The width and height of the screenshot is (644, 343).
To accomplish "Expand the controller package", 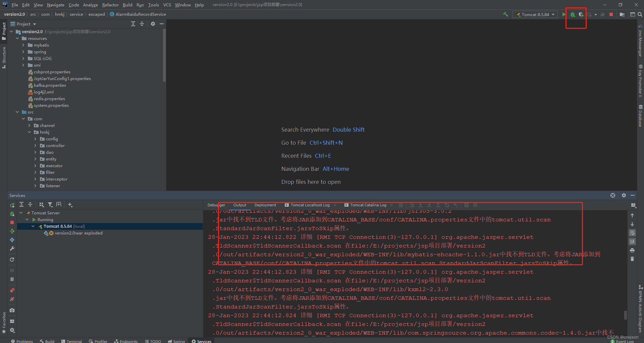I will click(x=35, y=146).
